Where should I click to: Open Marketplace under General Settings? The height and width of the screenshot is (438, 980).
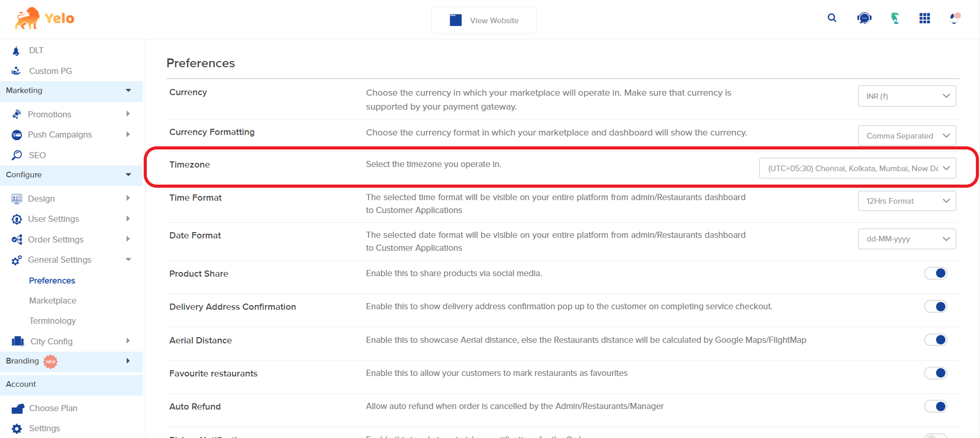(53, 300)
